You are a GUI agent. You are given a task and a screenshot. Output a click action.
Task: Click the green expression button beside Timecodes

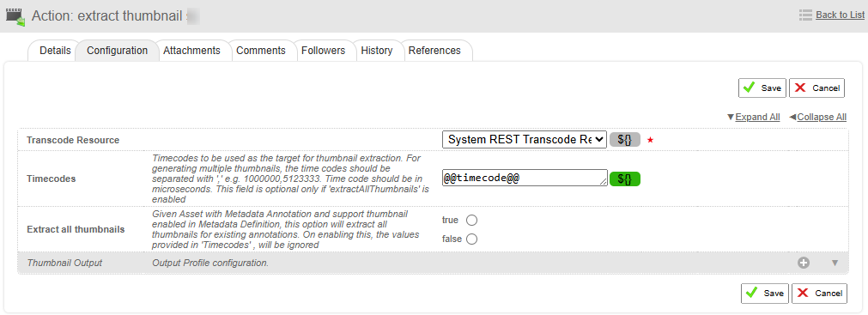click(x=625, y=179)
